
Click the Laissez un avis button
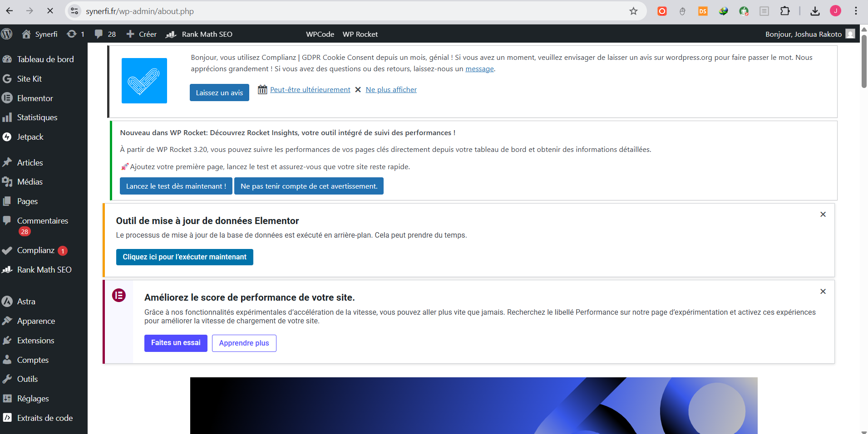(x=219, y=93)
